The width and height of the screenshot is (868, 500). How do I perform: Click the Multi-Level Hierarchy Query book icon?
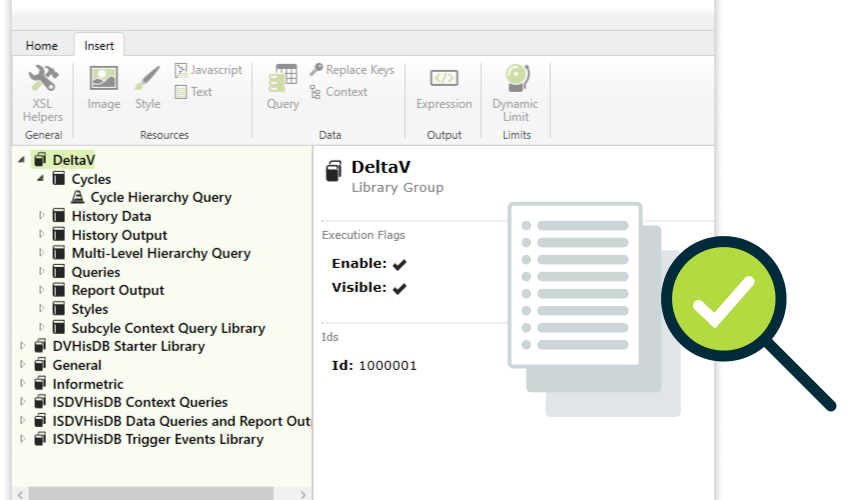click(x=59, y=253)
